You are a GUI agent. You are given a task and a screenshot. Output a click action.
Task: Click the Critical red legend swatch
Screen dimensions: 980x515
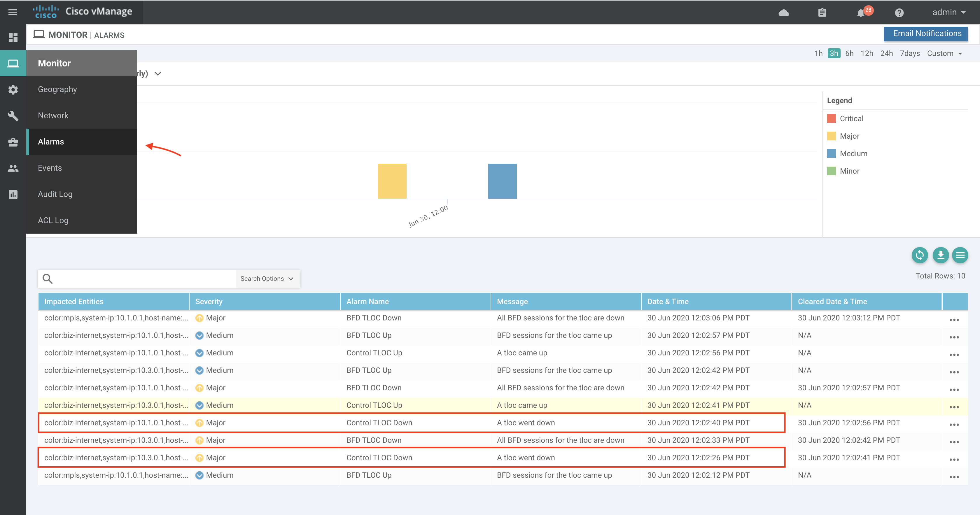(x=832, y=118)
